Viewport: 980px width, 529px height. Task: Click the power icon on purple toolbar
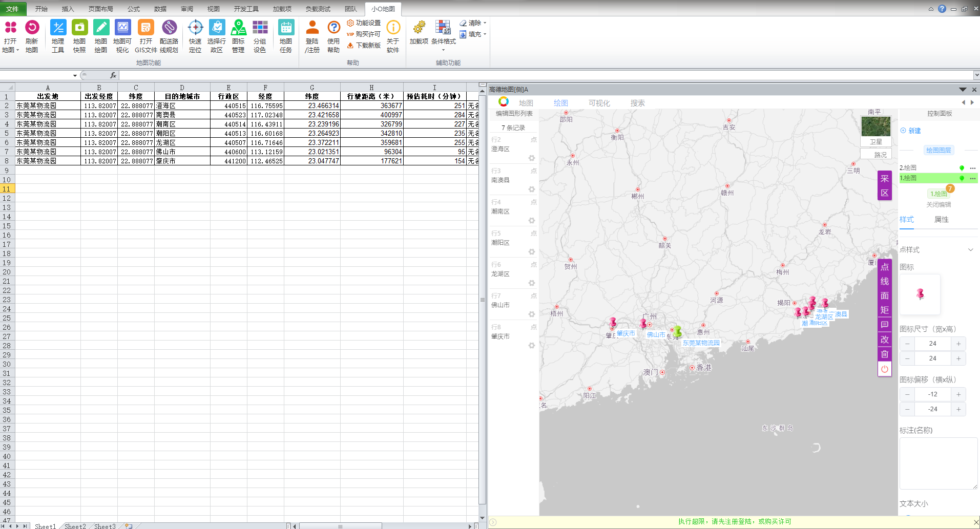885,369
